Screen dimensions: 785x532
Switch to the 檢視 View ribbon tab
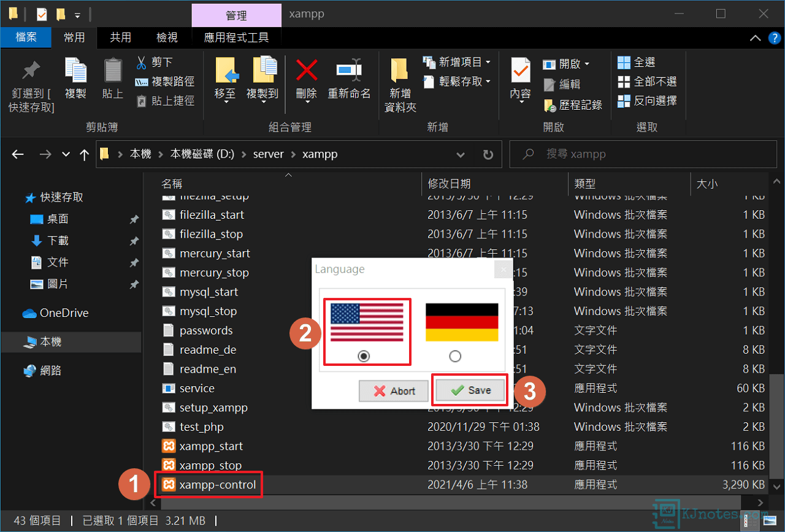(x=167, y=37)
